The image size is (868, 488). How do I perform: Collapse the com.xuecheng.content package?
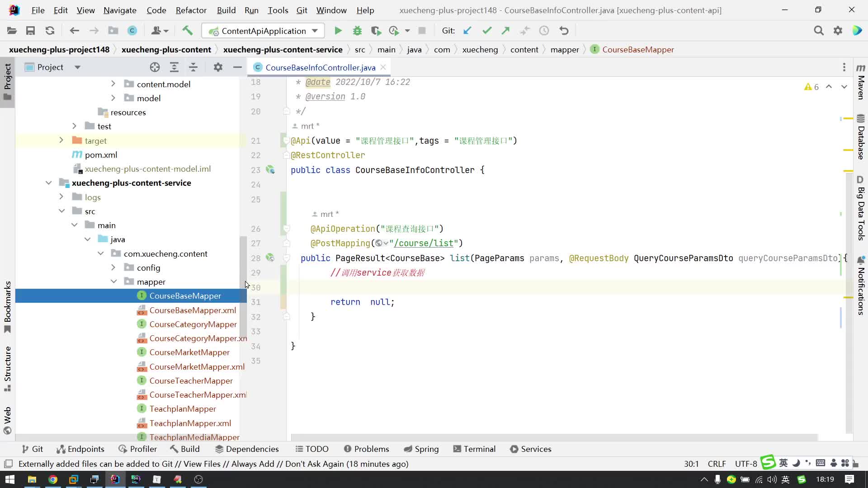[x=100, y=253]
